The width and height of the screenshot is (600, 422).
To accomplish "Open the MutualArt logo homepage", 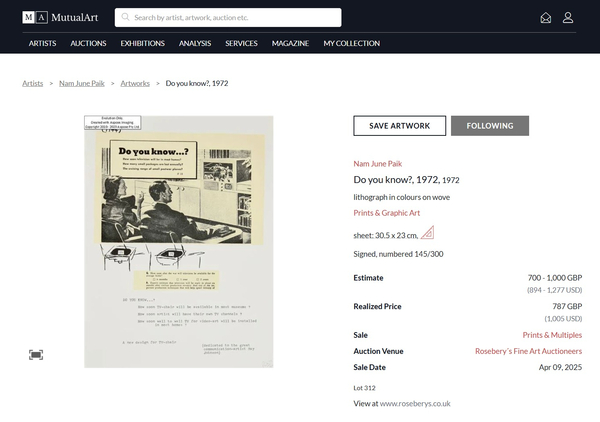I will (x=60, y=18).
